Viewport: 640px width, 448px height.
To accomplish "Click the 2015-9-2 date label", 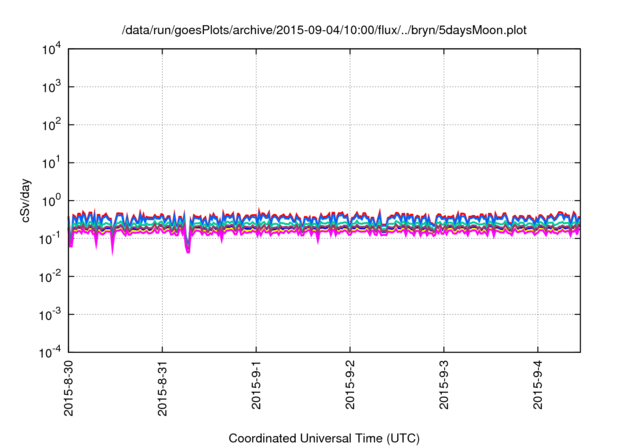I will [350, 384].
